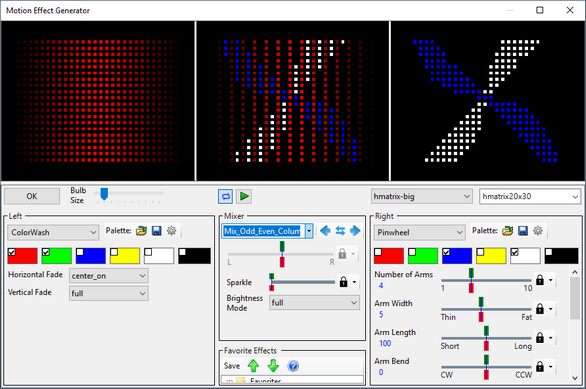Open Left palette folder icon
The height and width of the screenshot is (389, 586).
141,231
